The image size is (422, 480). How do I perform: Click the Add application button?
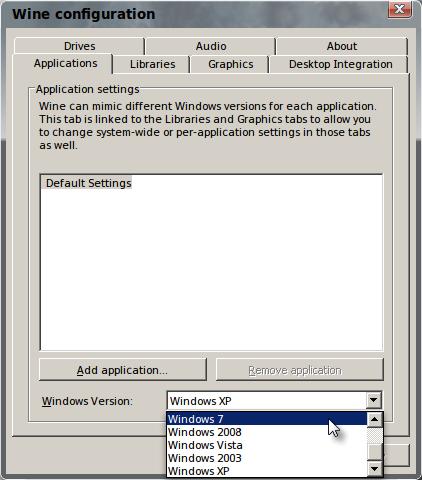(x=123, y=370)
